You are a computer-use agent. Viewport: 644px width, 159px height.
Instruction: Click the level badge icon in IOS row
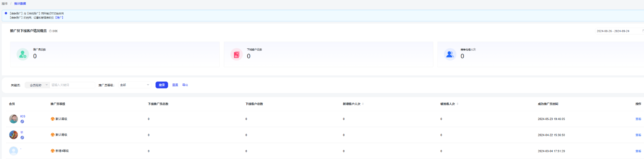[53, 119]
